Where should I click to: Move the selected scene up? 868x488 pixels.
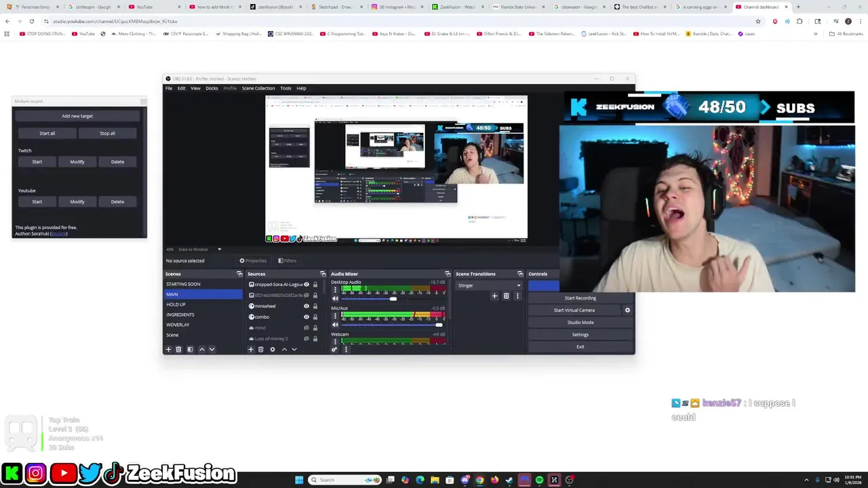[201, 349]
